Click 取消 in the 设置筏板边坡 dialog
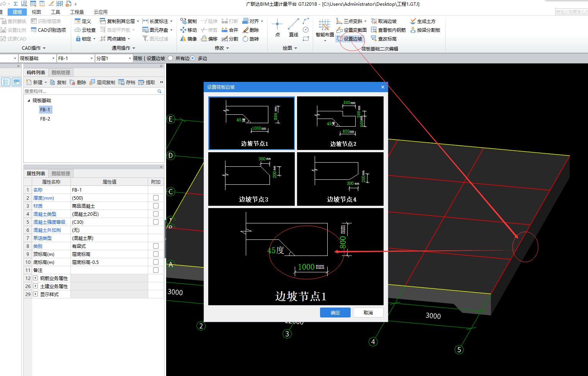The width and height of the screenshot is (588, 376). (368, 313)
